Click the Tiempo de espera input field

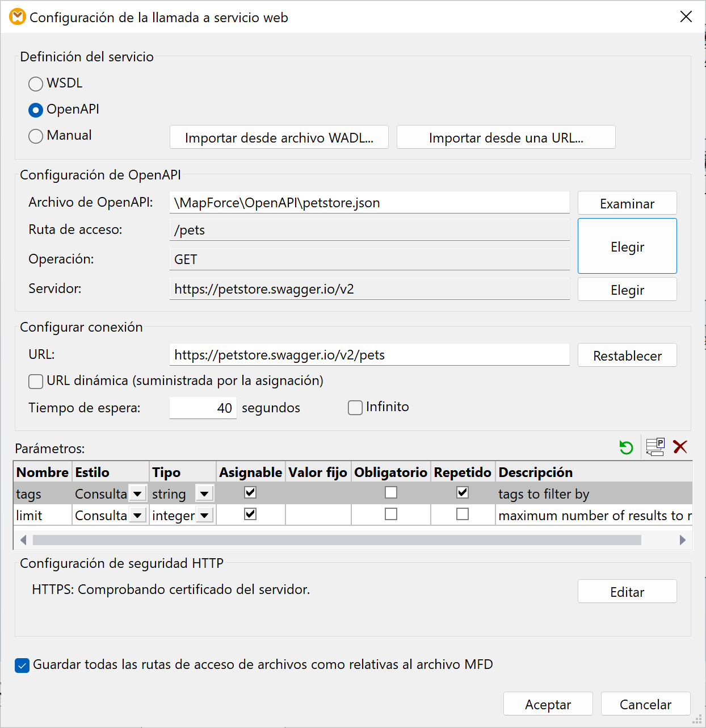pos(203,407)
